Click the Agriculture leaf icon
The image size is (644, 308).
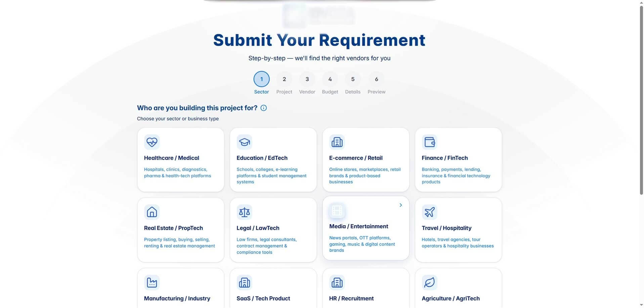(429, 282)
